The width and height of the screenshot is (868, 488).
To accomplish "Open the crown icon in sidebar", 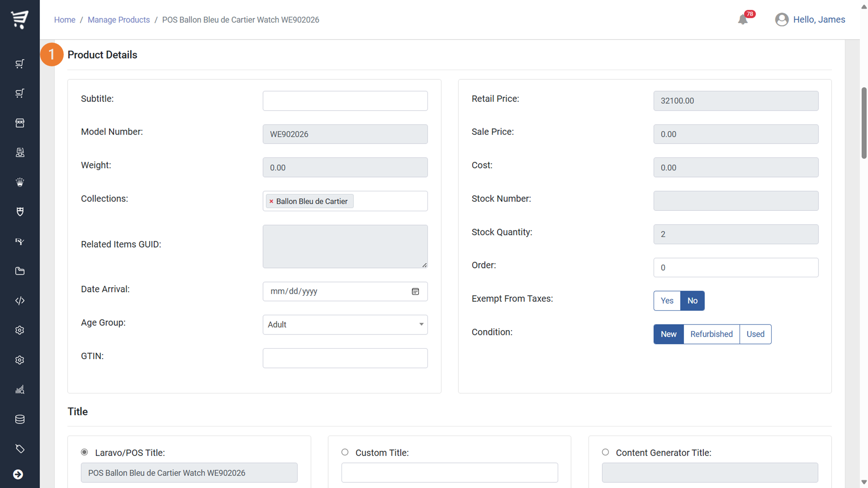I will [x=20, y=182].
